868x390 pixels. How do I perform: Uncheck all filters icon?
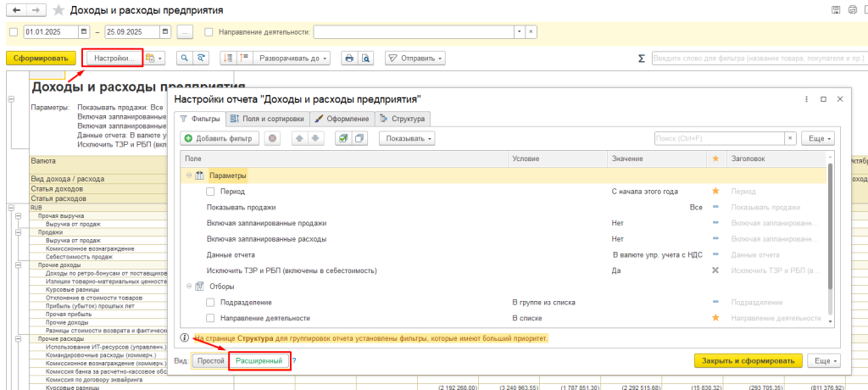[x=359, y=138]
